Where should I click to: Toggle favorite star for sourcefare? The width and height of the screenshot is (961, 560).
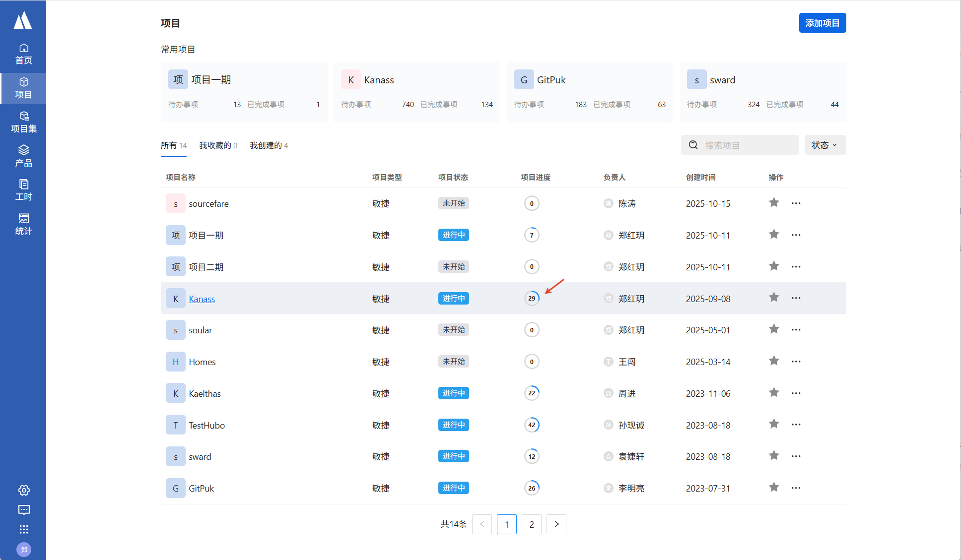(x=773, y=202)
